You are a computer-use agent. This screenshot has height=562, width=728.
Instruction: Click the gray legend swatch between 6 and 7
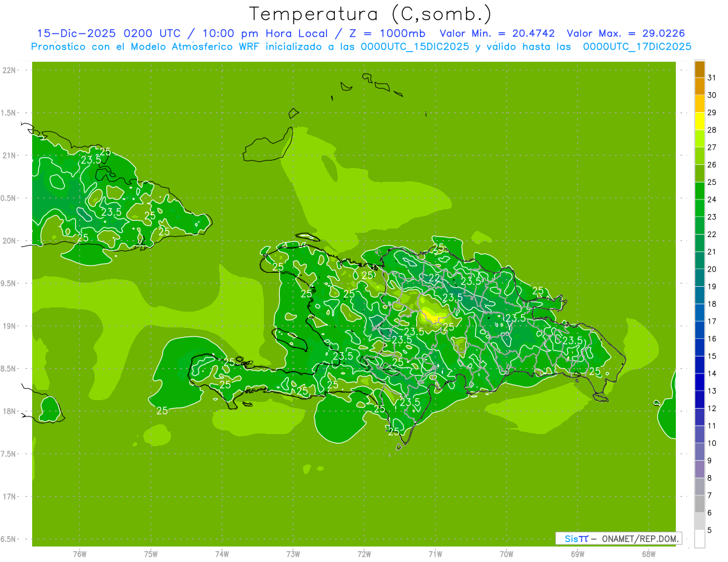tap(699, 504)
